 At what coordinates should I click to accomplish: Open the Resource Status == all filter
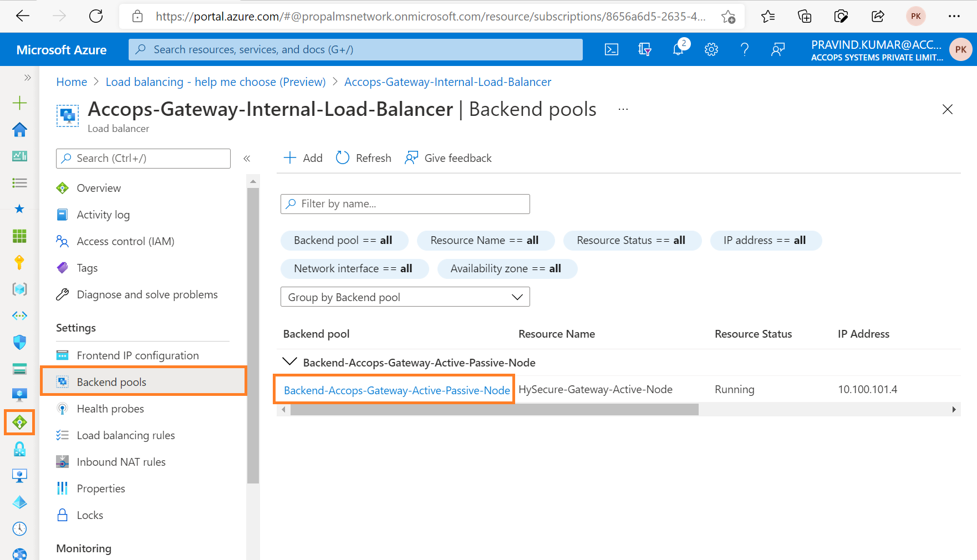pyautogui.click(x=632, y=240)
